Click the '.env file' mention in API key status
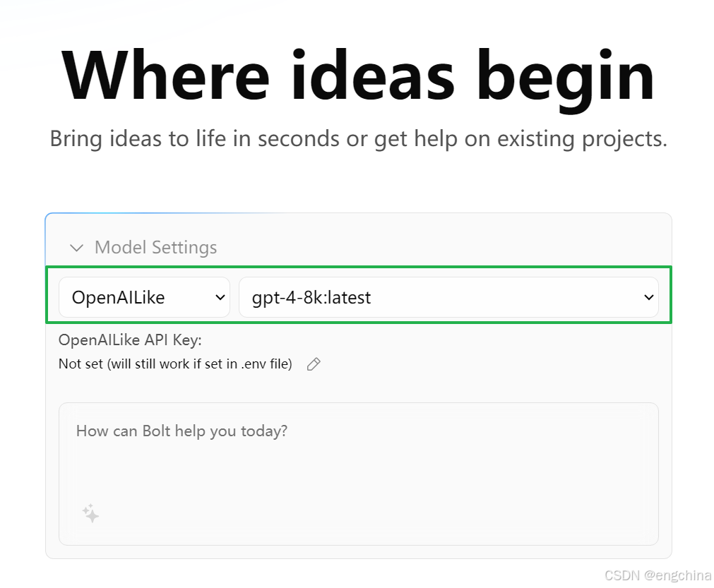 (266, 364)
